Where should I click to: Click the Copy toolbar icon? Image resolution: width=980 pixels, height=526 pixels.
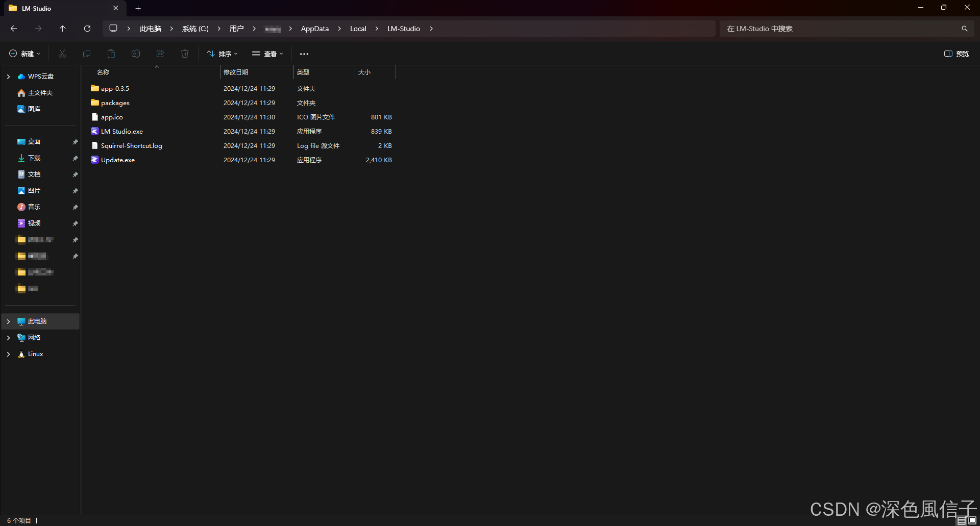pyautogui.click(x=87, y=54)
